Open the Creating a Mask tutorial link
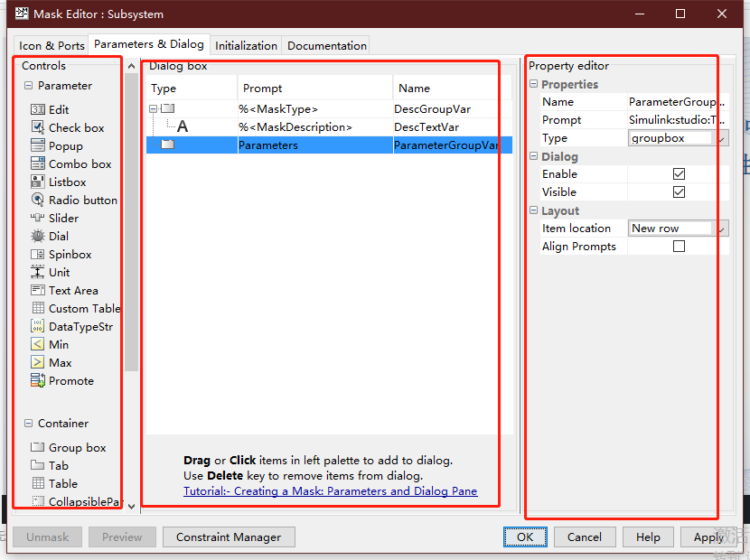The height and width of the screenshot is (560, 750). click(330, 491)
